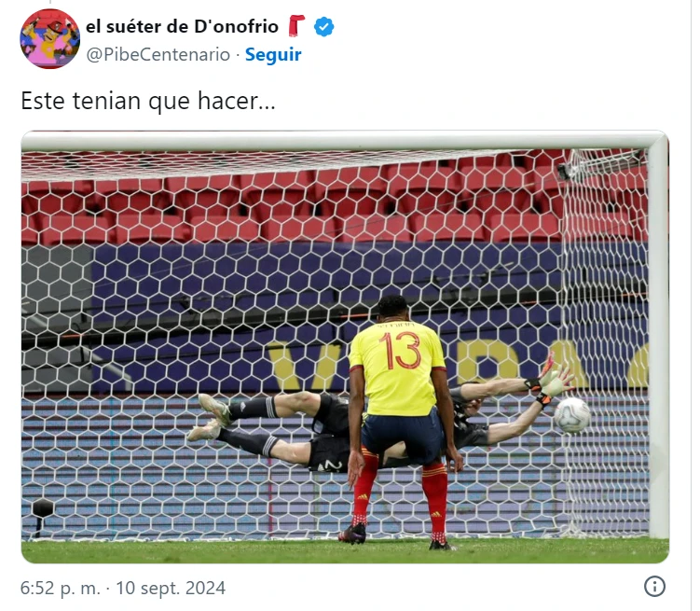Click the blue verified badge

pyautogui.click(x=323, y=27)
